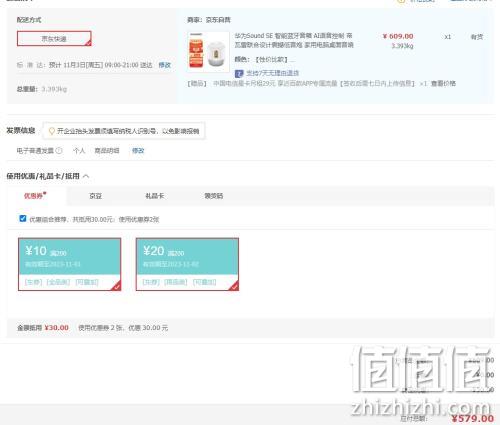Select the 优惠券 tab
The height and width of the screenshot is (425, 500).
coord(35,196)
